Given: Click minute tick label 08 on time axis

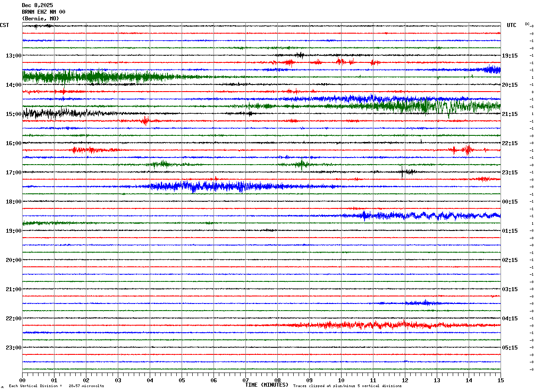Looking at the screenshot, I should coord(277,380).
